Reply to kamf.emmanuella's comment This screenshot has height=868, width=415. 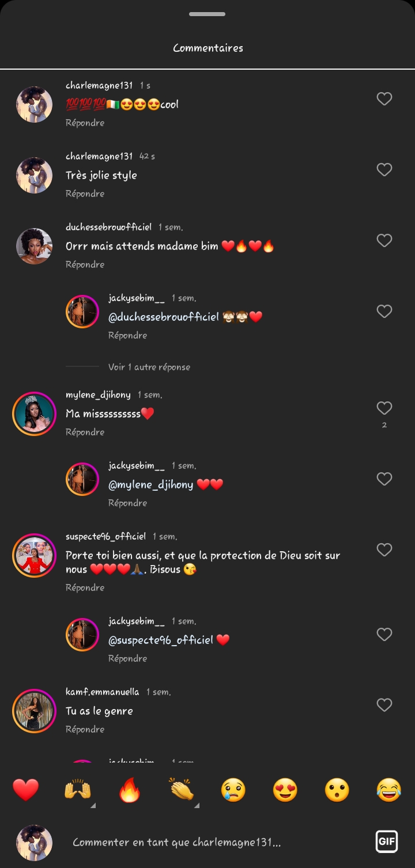pyautogui.click(x=85, y=729)
